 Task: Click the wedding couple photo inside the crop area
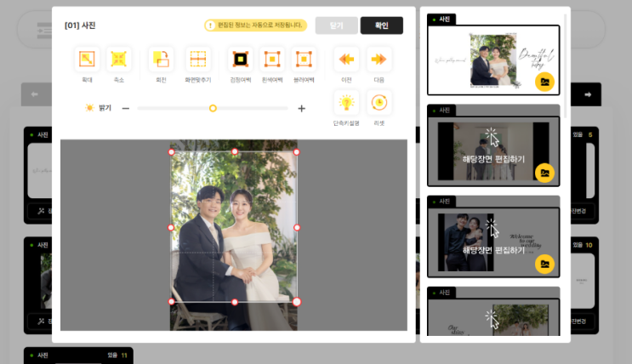234,227
